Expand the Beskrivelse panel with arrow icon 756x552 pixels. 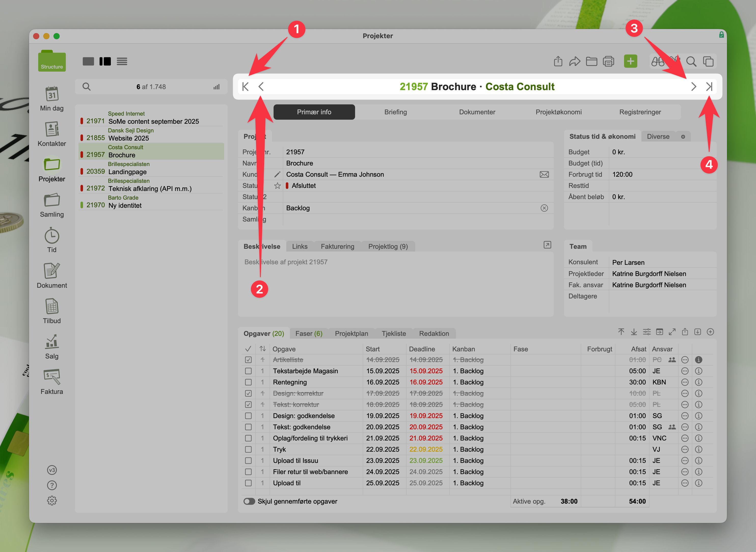tap(547, 245)
